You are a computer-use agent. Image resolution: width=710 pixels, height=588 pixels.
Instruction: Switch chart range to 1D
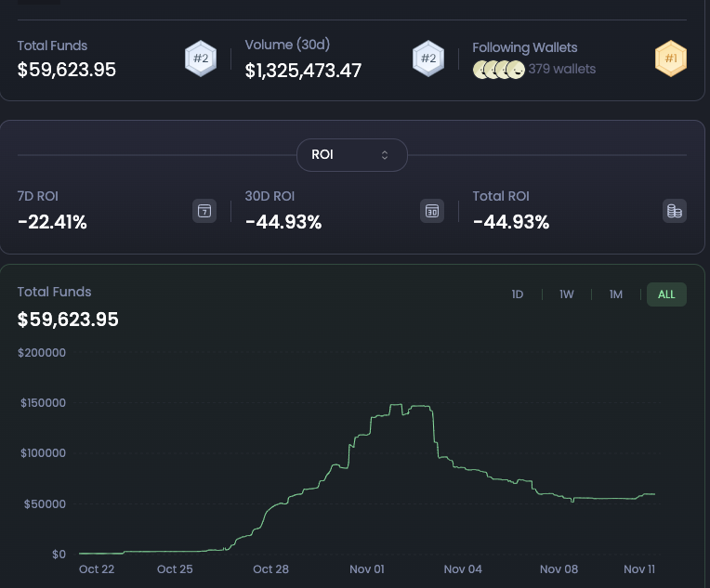point(518,294)
